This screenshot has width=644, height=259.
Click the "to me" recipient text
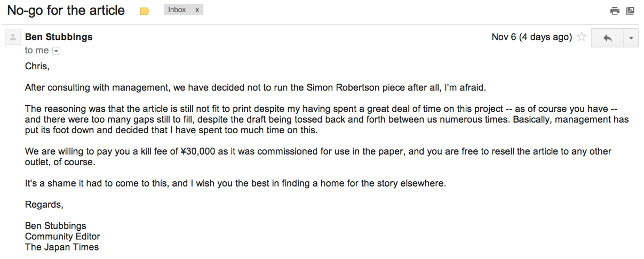coord(37,51)
